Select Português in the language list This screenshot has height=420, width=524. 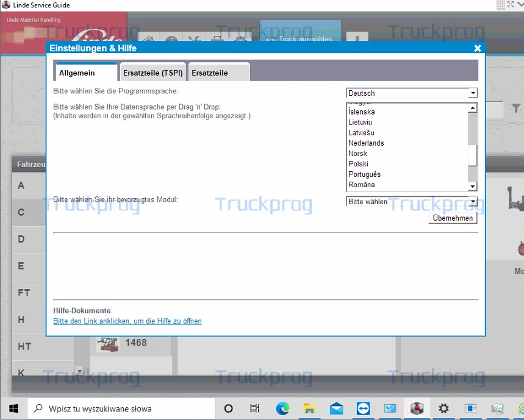(364, 174)
